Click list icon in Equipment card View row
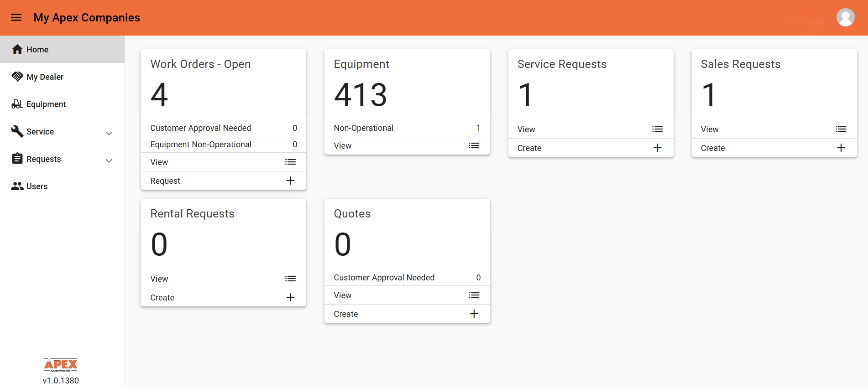The height and width of the screenshot is (388, 868). (x=474, y=145)
